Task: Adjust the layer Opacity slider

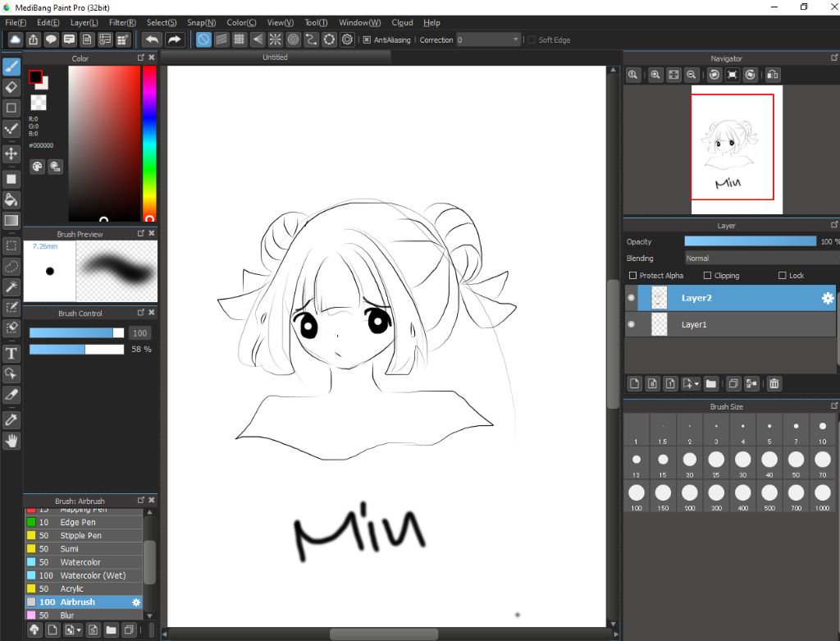Action: pyautogui.click(x=750, y=242)
